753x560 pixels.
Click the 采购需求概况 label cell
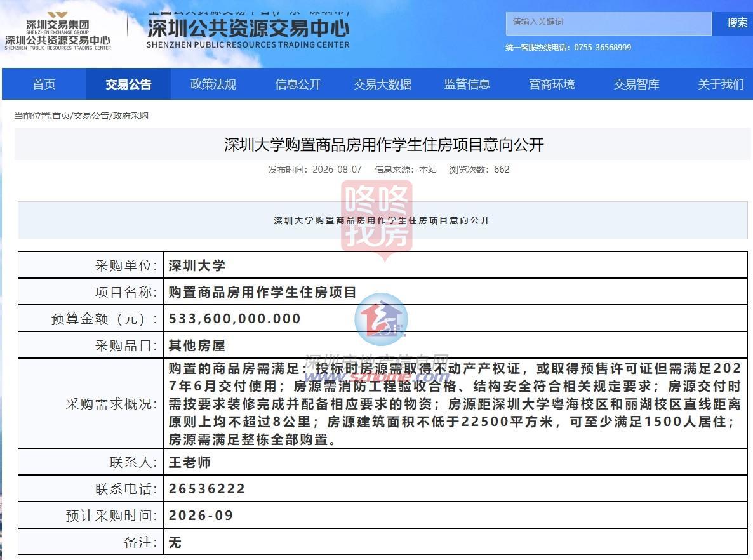[91, 403]
